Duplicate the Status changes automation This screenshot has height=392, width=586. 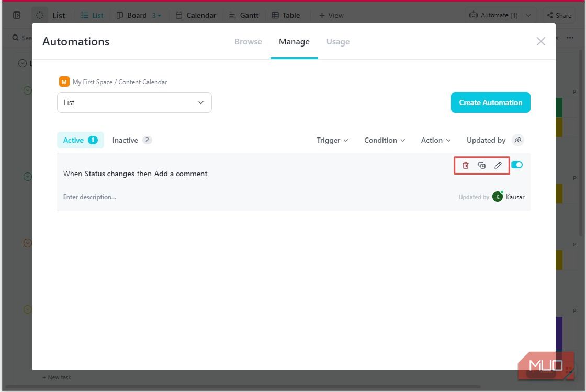(x=482, y=165)
